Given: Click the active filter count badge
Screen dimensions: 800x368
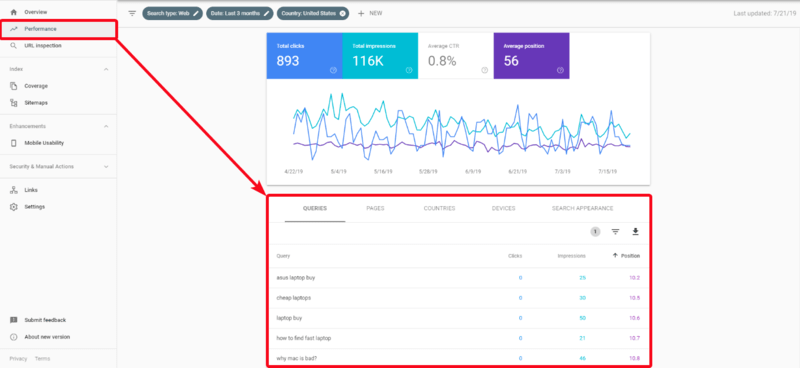Looking at the screenshot, I should coord(595,232).
